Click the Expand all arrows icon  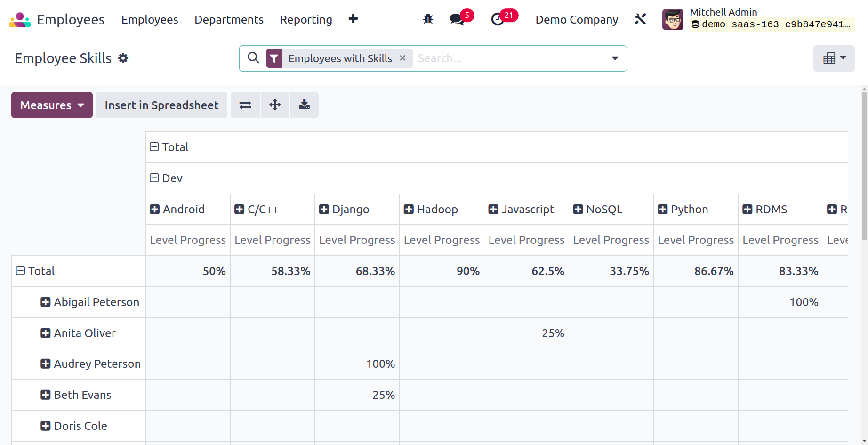[275, 105]
